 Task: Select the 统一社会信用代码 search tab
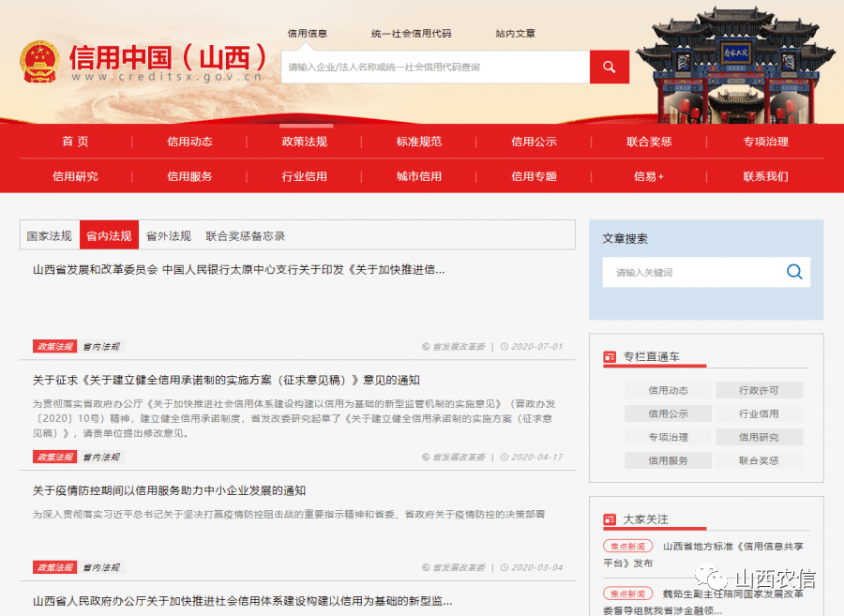412,34
